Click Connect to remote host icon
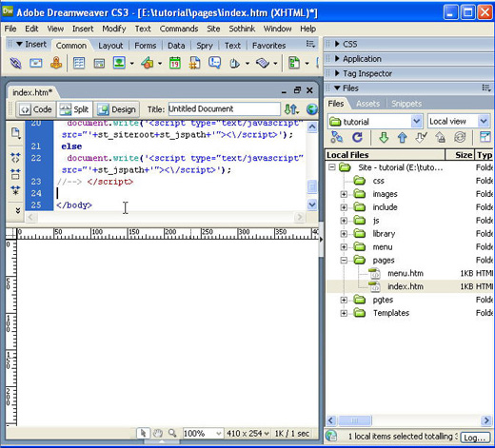495x448 pixels. 337,137
